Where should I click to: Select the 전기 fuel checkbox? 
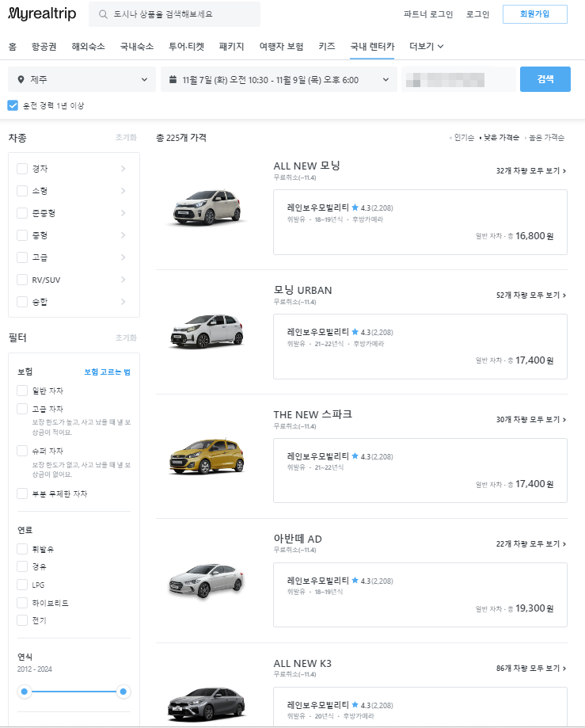[x=22, y=620]
